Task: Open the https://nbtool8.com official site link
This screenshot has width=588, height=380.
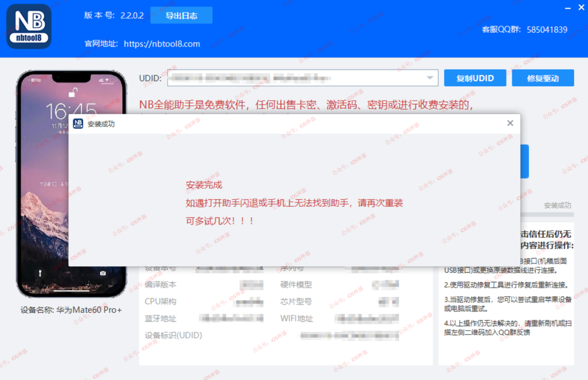Action: coord(162,44)
